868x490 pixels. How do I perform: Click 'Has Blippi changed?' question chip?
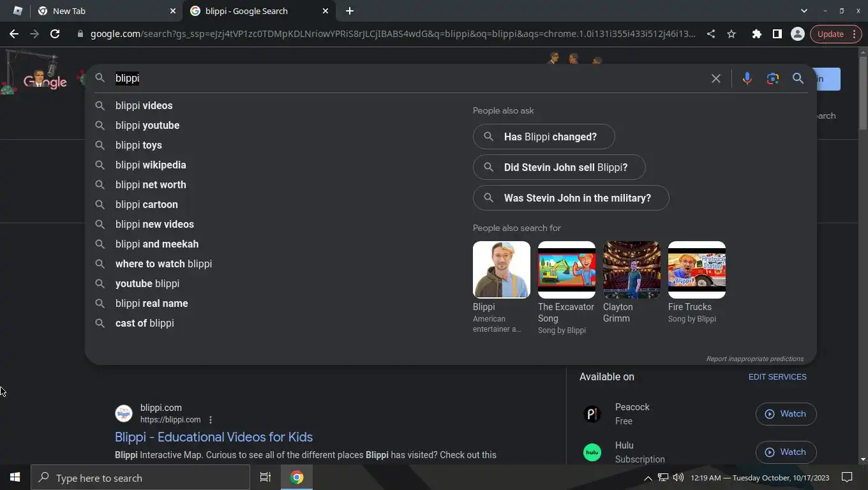pyautogui.click(x=544, y=137)
